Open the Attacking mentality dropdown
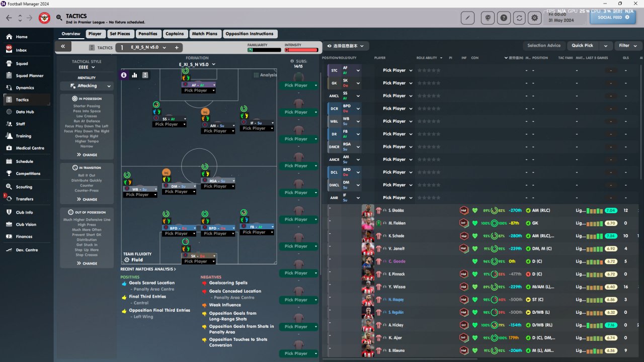Viewport: 644px width, 362px height. pyautogui.click(x=87, y=86)
